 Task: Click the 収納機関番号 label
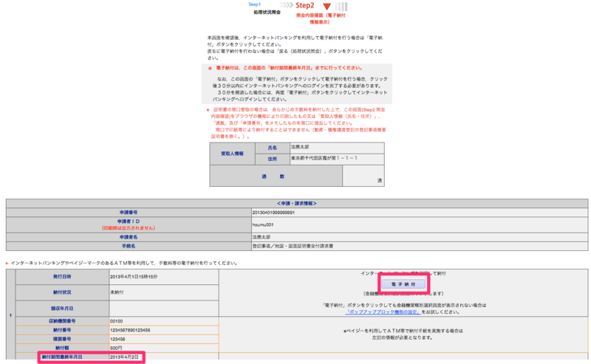point(62,321)
